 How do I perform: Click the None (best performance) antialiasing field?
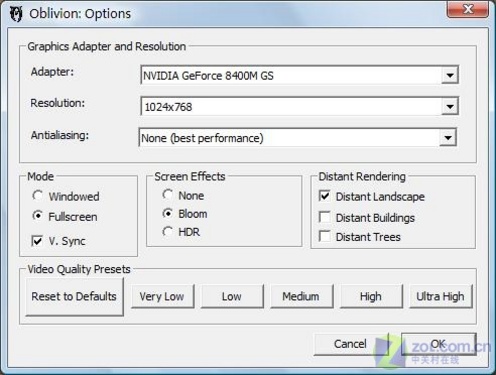[298, 137]
